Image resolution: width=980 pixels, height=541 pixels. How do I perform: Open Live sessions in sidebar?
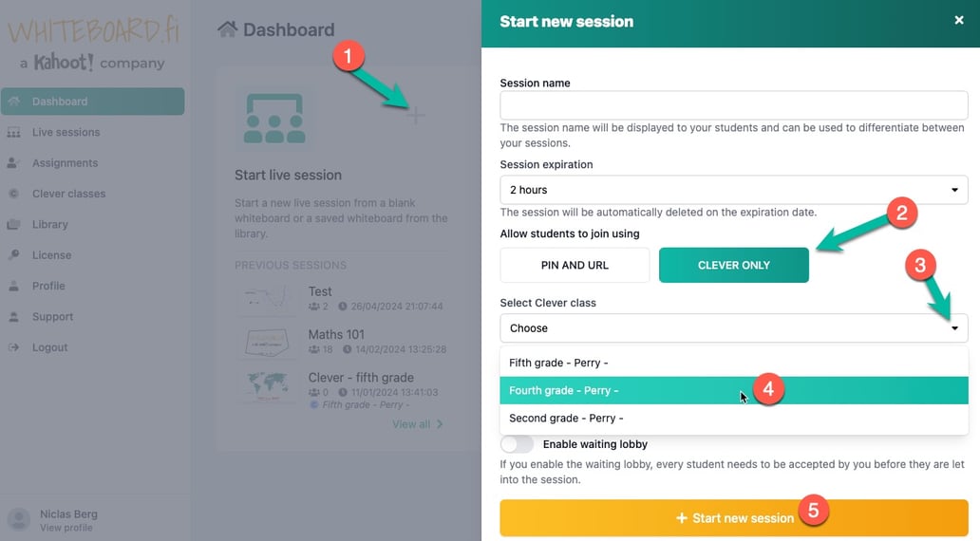tap(66, 132)
